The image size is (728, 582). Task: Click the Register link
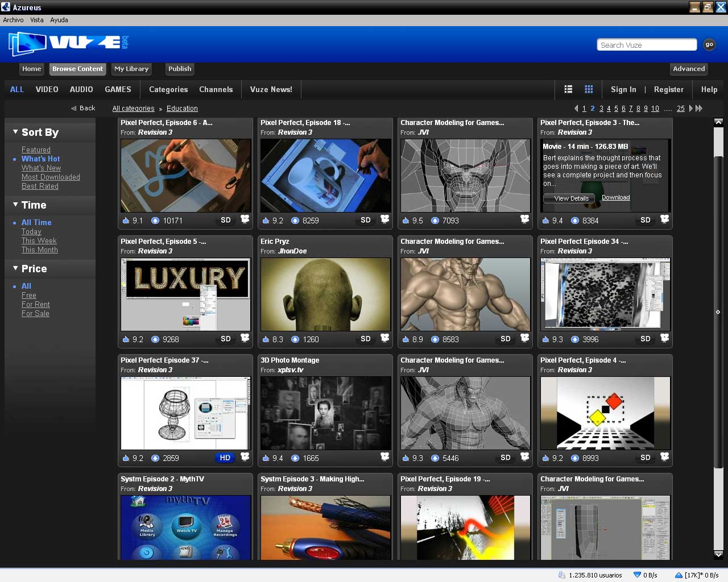coord(669,89)
